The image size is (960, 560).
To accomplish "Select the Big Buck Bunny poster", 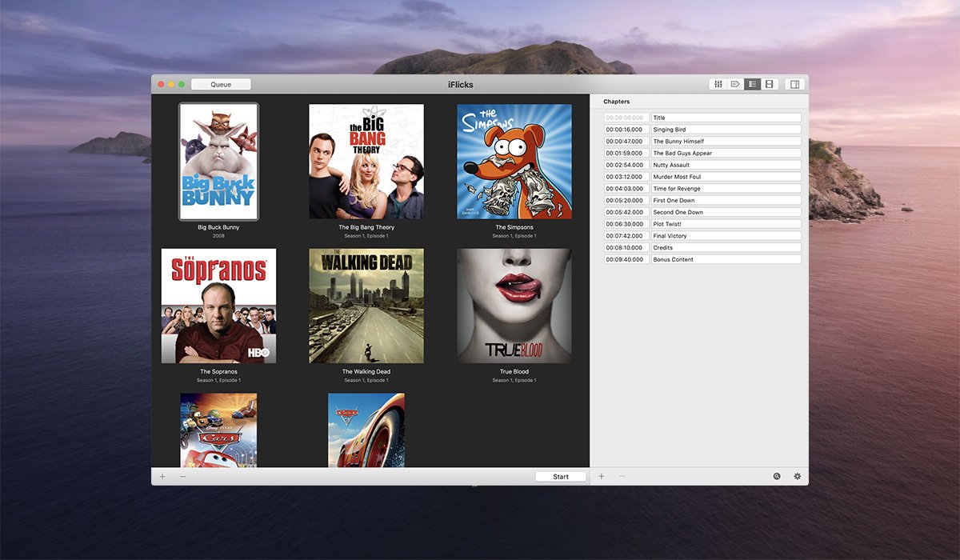I will coord(218,161).
